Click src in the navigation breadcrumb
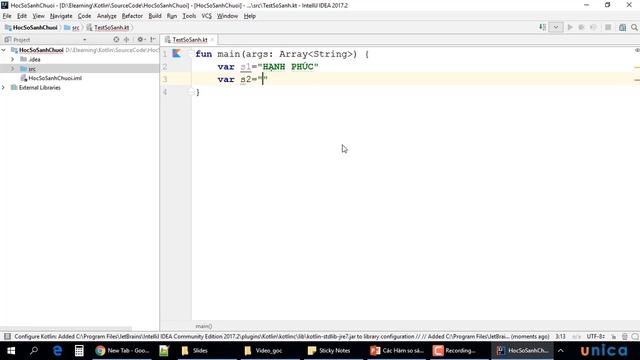Screen dimensions: 640x360 click(72, 28)
